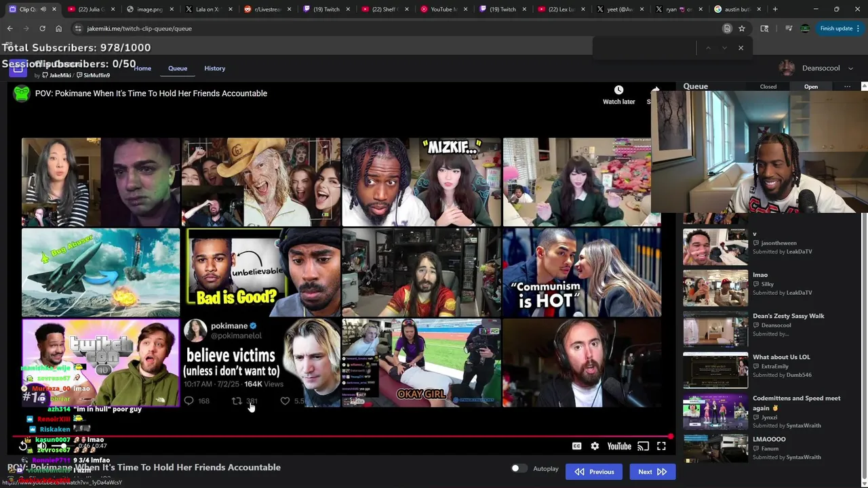Open the video player settings gear
This screenshot has height=488, width=868.
coord(595,446)
